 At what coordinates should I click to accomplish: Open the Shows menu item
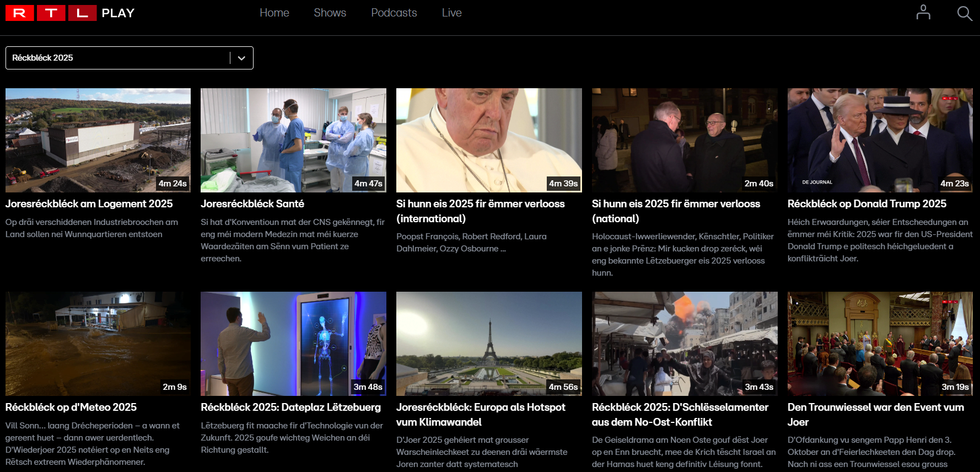330,13
